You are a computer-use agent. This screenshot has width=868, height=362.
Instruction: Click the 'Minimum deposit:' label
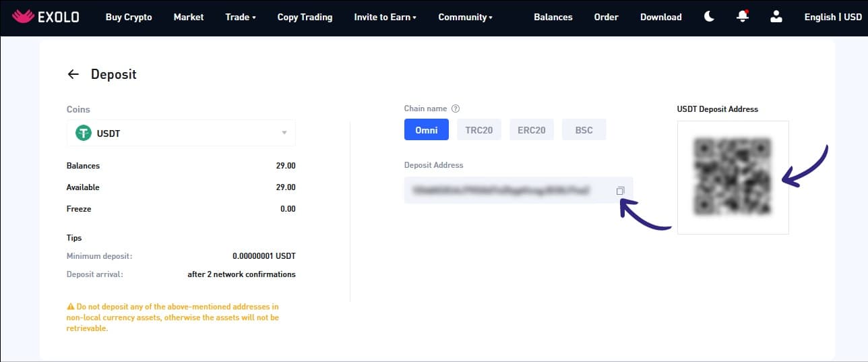[100, 256]
